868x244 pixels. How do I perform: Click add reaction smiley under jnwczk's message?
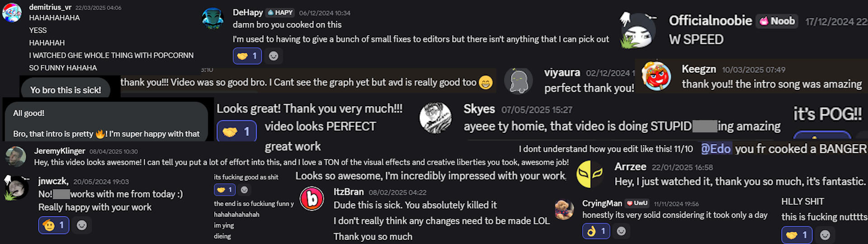point(81,225)
